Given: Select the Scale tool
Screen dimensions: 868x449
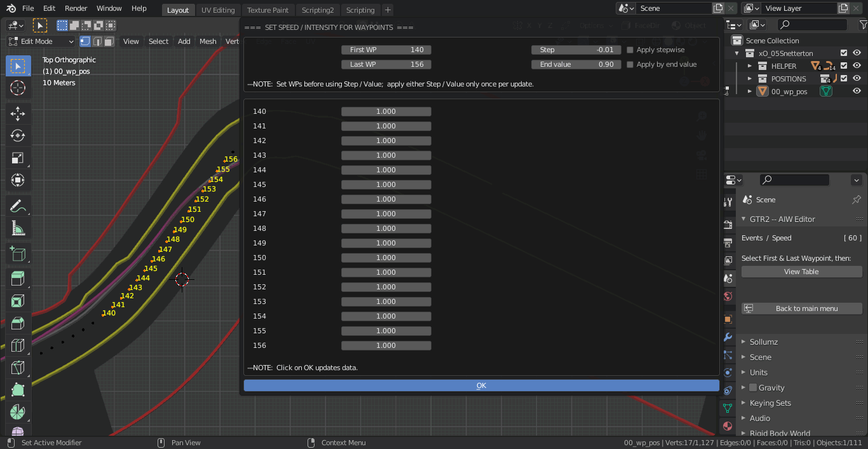Looking at the screenshot, I should (x=18, y=158).
